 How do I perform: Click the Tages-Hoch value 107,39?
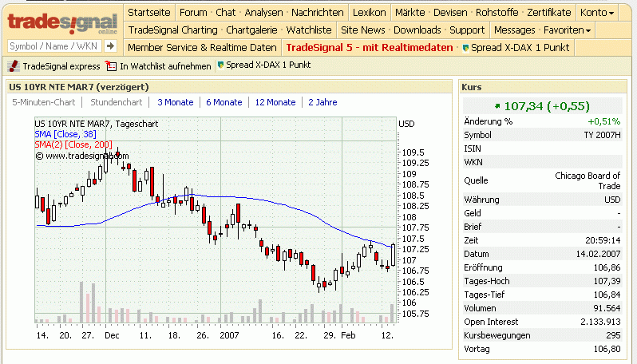607,281
